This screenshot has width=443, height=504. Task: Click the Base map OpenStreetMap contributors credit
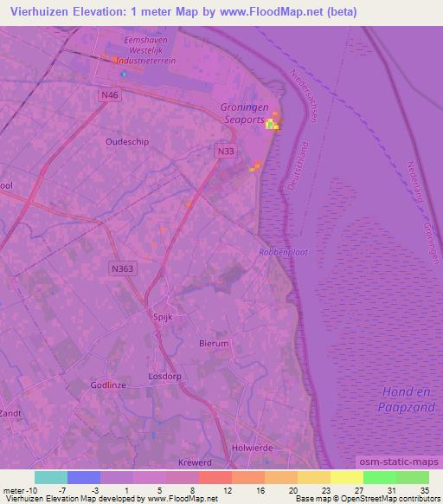click(368, 499)
